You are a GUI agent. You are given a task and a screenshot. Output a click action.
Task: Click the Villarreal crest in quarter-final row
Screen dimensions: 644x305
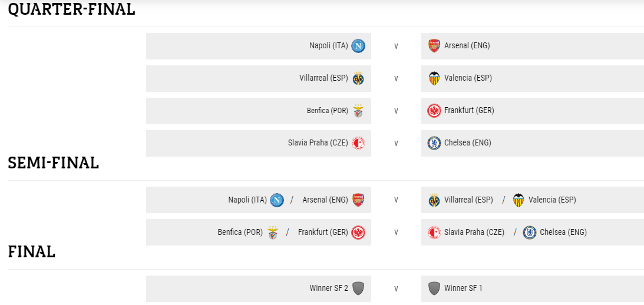tap(358, 78)
